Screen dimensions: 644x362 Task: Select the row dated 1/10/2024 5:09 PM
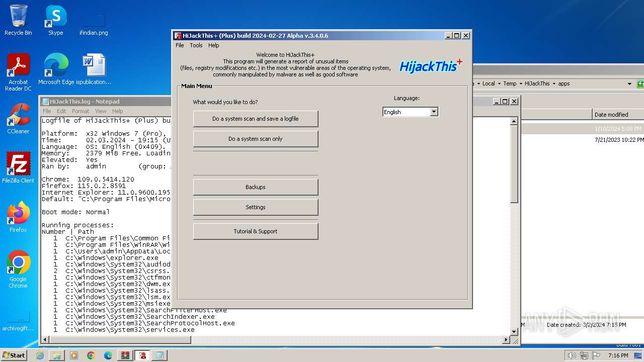(582, 129)
